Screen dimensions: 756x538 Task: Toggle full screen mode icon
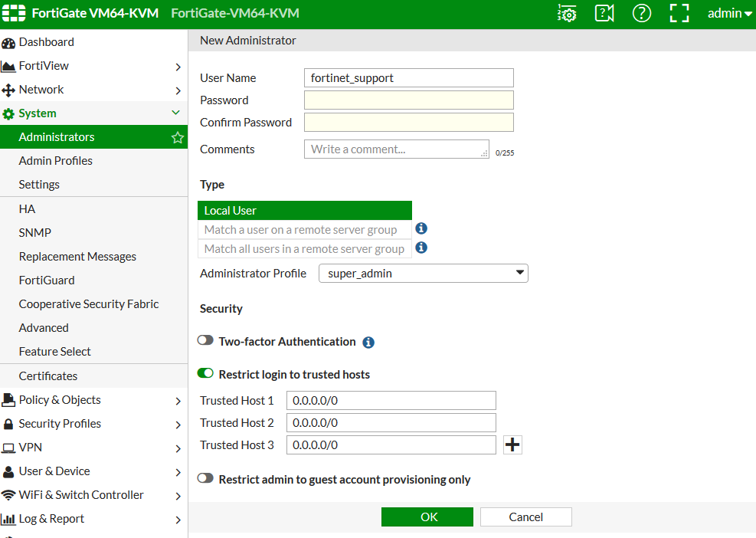(679, 13)
